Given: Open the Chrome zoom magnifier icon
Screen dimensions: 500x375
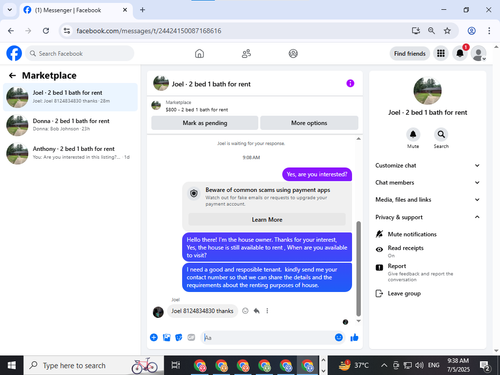Looking at the screenshot, I should click(431, 31).
